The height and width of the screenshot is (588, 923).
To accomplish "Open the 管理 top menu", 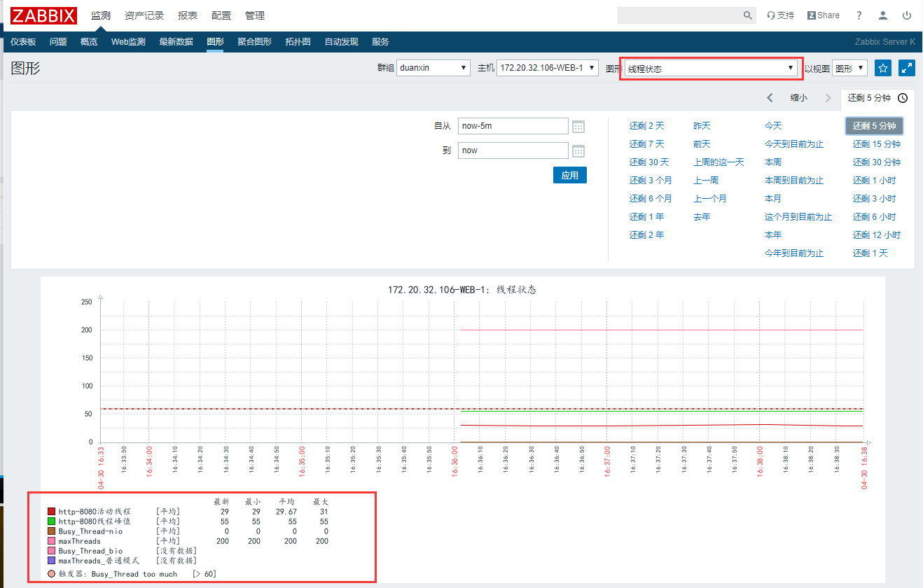I will pyautogui.click(x=255, y=15).
